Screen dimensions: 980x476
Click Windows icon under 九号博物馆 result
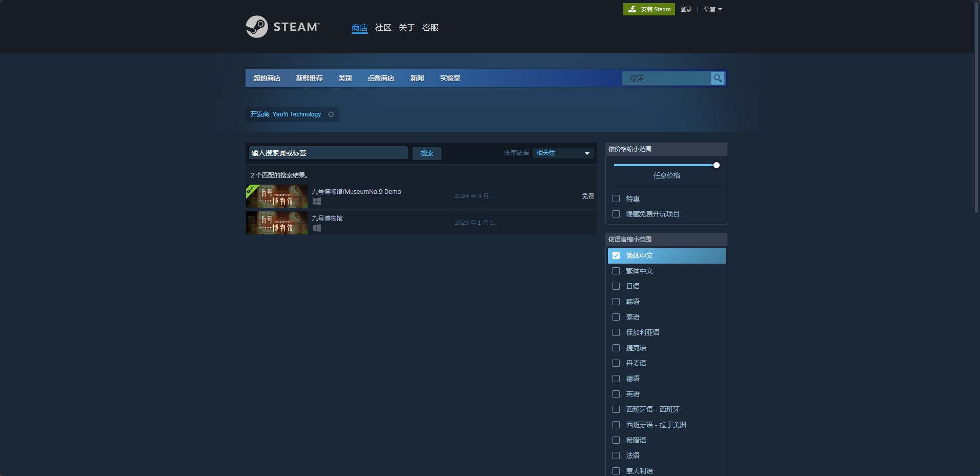click(x=317, y=228)
